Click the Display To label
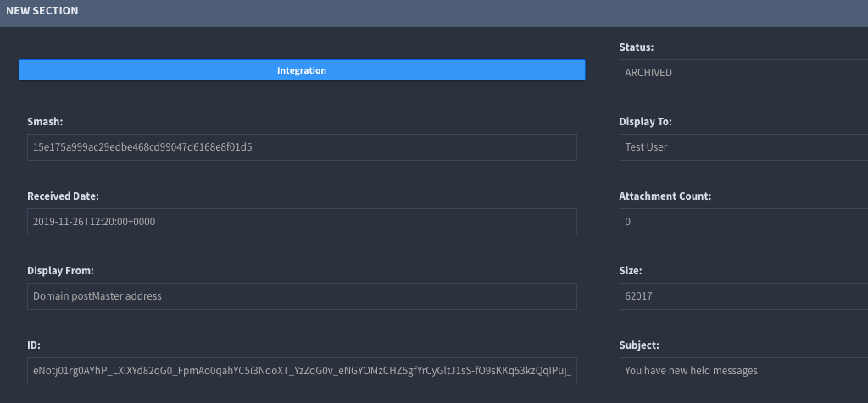 click(648, 122)
